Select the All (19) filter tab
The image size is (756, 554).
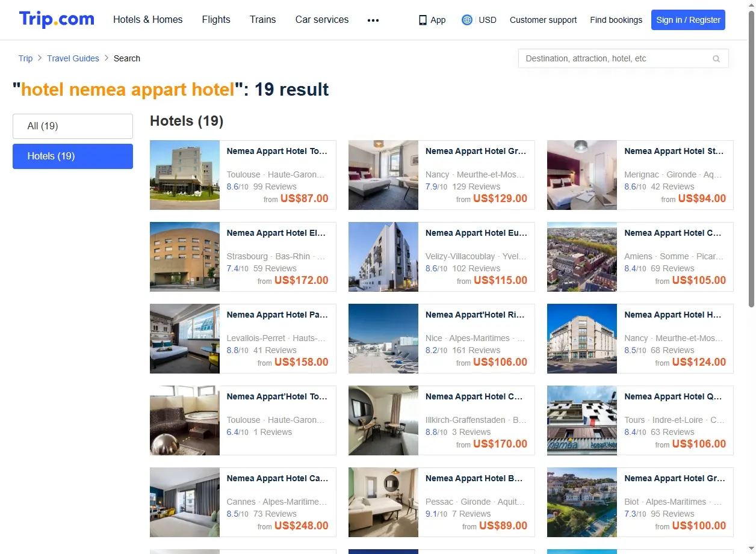73,126
